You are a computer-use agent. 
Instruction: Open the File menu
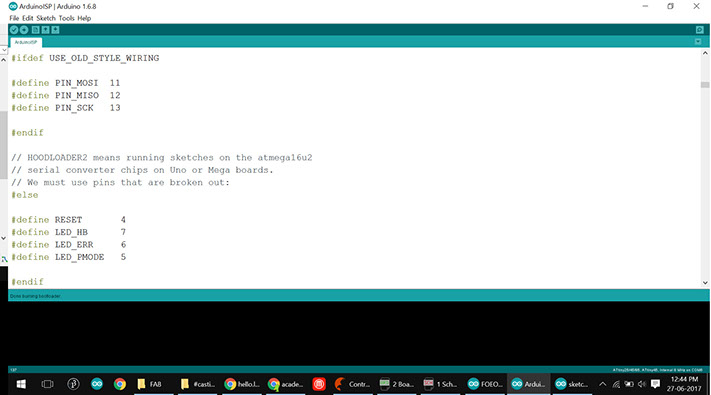pyautogui.click(x=14, y=18)
